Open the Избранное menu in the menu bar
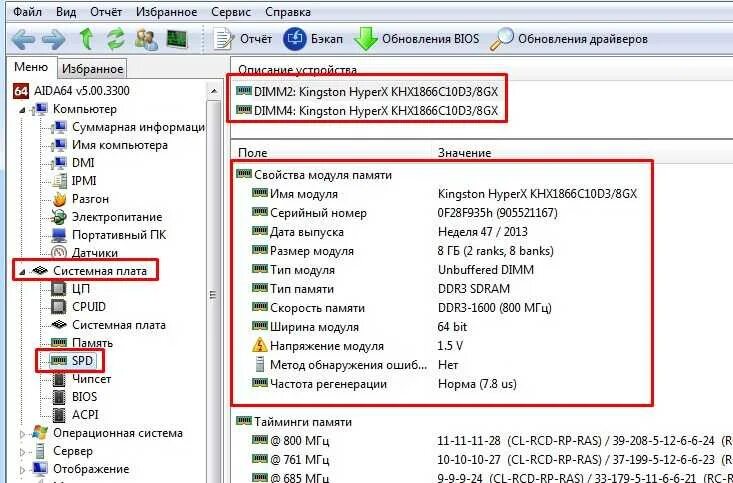 (166, 12)
